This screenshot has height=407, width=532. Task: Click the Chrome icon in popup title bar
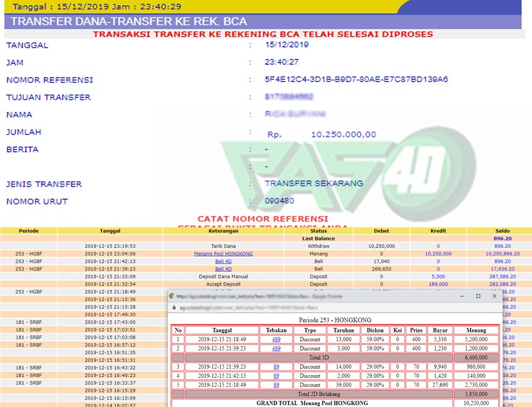pyautogui.click(x=172, y=296)
